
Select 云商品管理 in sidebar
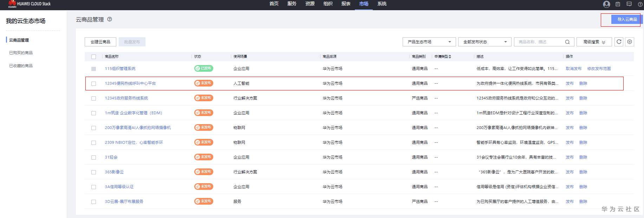[x=19, y=40]
